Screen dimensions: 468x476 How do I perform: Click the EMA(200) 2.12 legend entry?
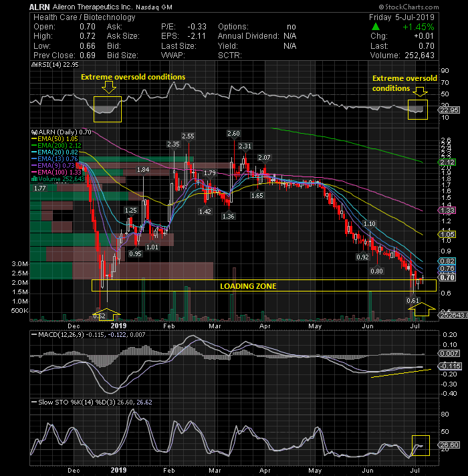point(56,146)
